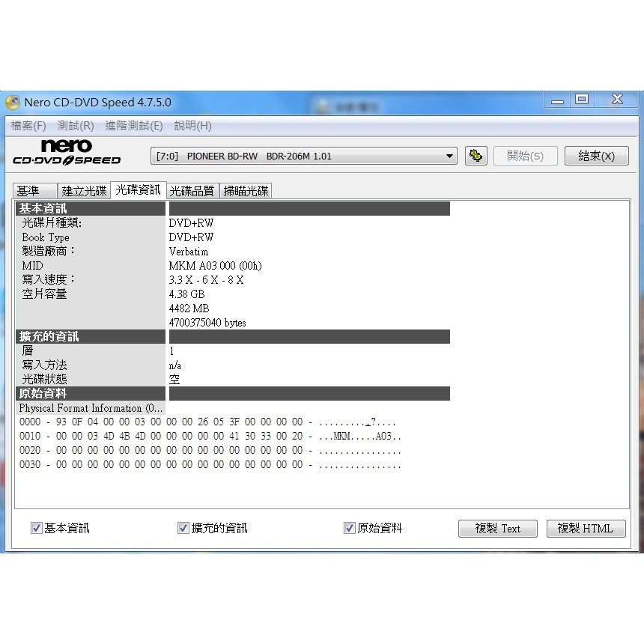Click the 製造廠商 label
The width and height of the screenshot is (644, 644).
click(49, 252)
